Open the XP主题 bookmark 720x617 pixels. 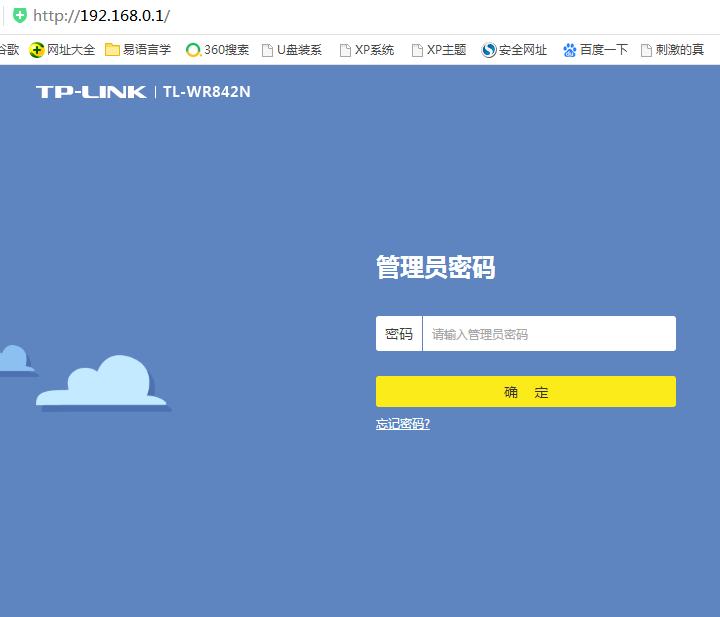pos(439,50)
